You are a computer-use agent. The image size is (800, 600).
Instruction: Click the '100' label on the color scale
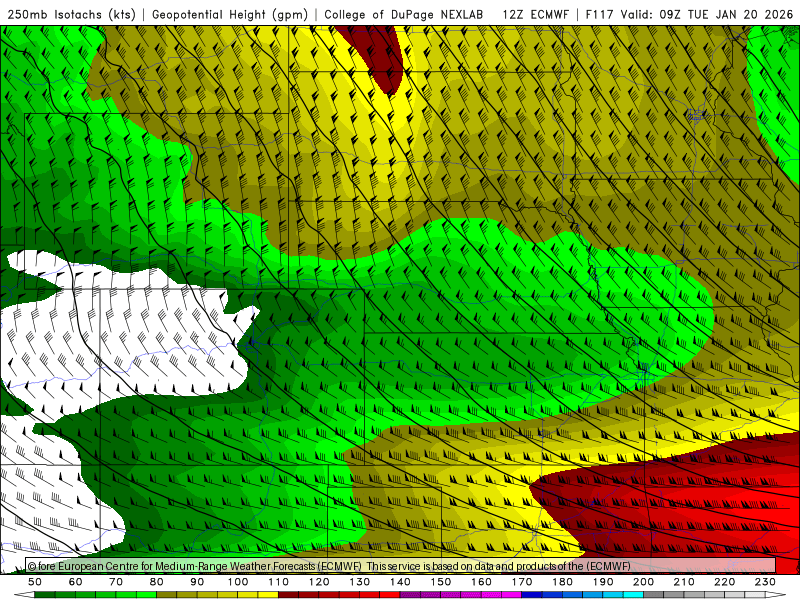tap(238, 582)
